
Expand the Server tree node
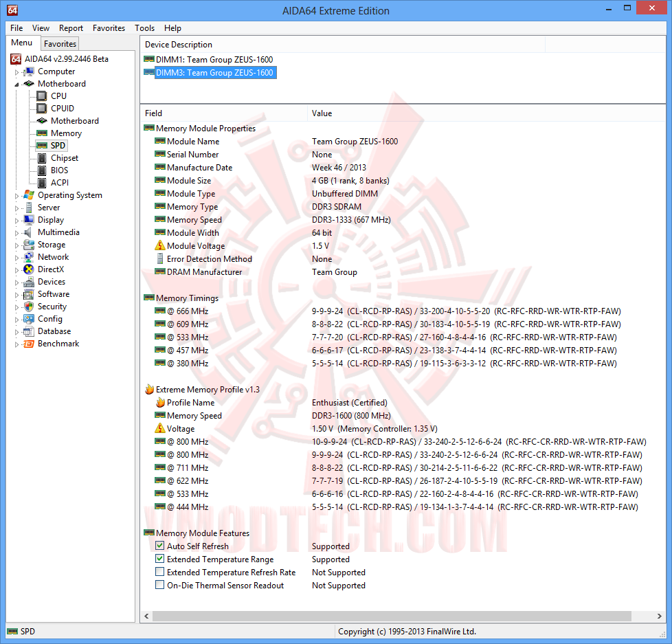(x=16, y=208)
